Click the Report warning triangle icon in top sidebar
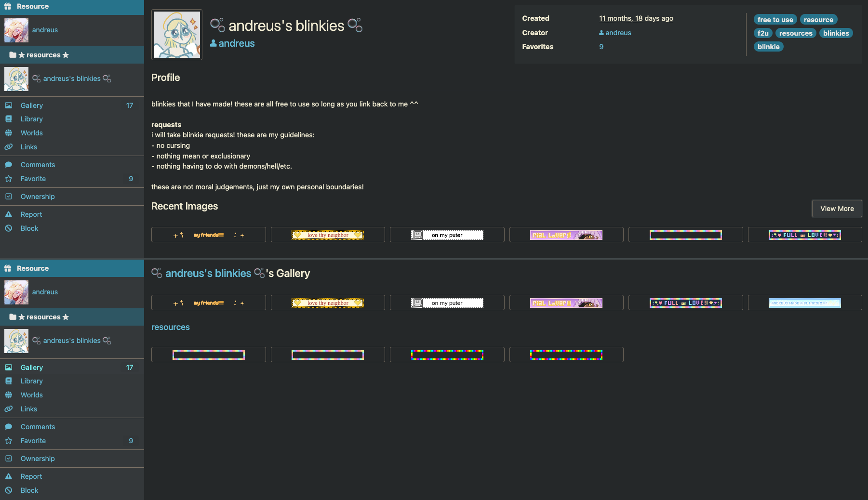 (x=9, y=214)
